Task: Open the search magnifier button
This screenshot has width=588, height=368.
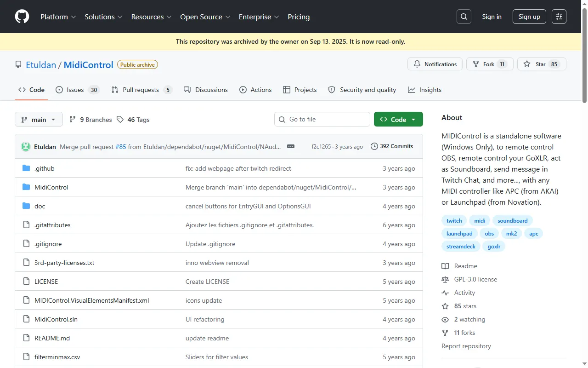Action: pyautogui.click(x=464, y=17)
